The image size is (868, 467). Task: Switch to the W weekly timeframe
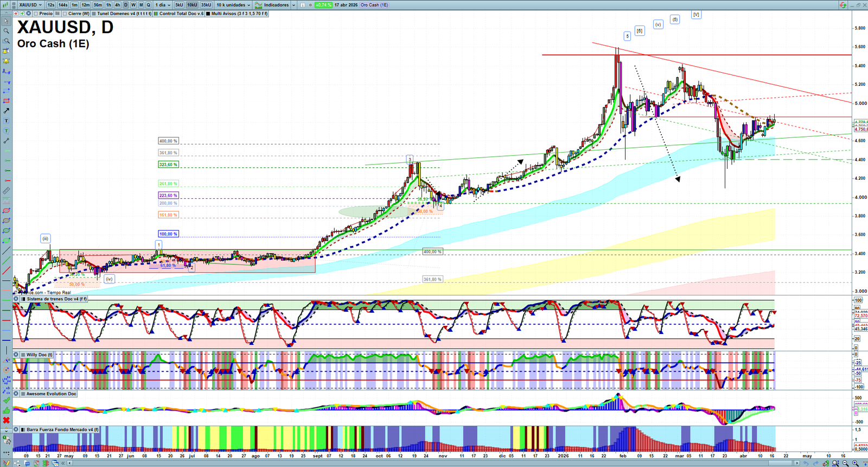point(133,5)
